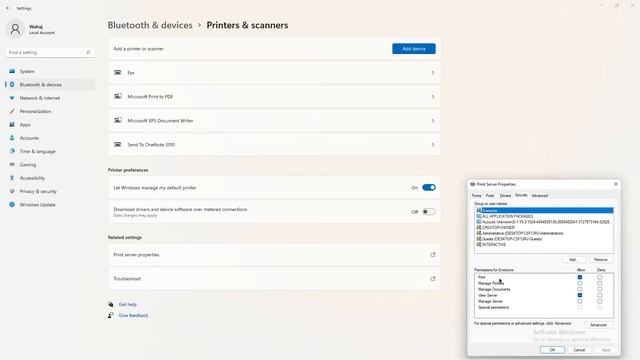Click the user profile avatar
Image resolution: width=640 pixels, height=360 pixels.
(x=15, y=29)
